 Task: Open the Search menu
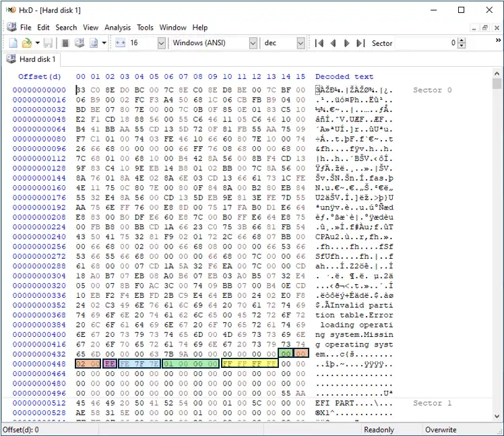point(66,28)
